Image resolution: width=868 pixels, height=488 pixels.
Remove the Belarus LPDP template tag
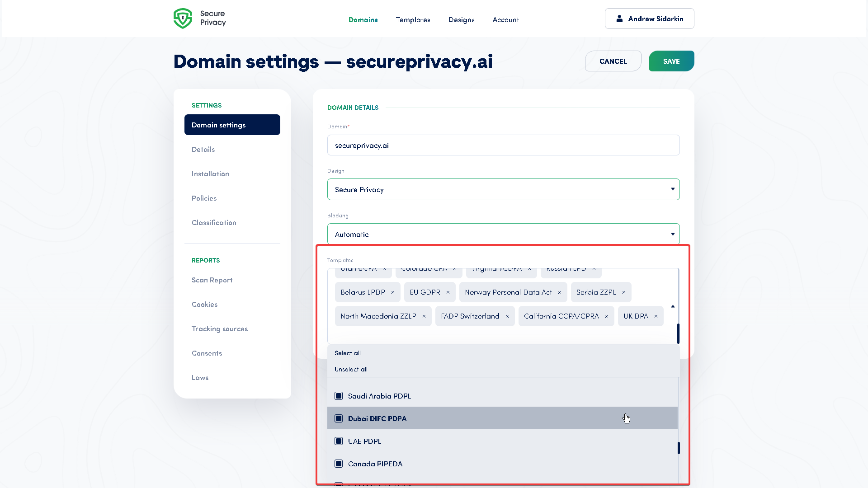coord(393,292)
